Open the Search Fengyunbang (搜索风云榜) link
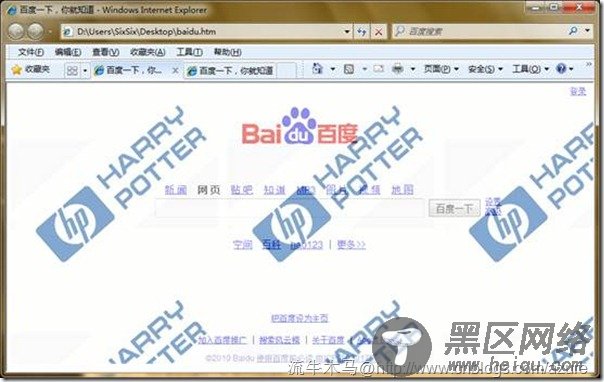 [x=279, y=340]
